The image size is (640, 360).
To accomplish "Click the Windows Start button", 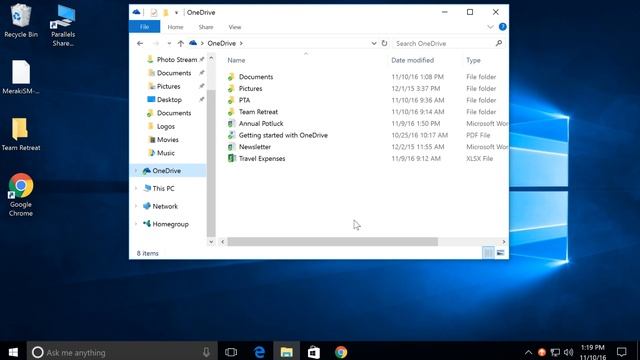I will tap(13, 352).
